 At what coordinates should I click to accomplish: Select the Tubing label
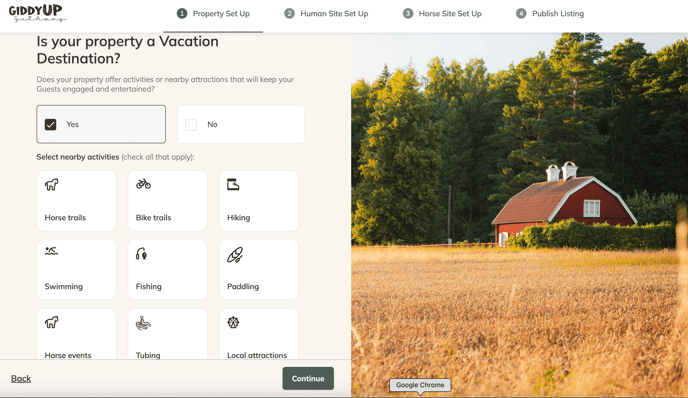point(148,355)
